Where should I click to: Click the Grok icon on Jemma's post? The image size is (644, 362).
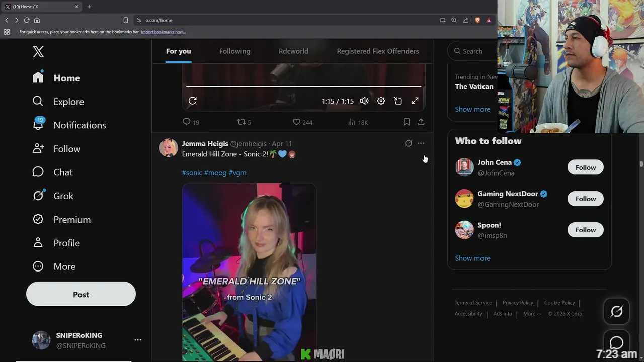pyautogui.click(x=409, y=143)
